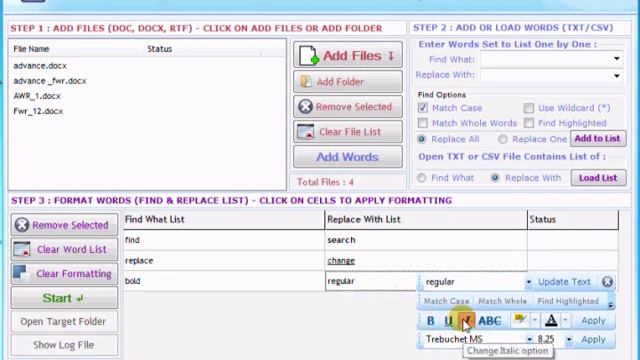This screenshot has width=640, height=360.
Task: Select Replace With radio for list loading
Action: coord(495,178)
